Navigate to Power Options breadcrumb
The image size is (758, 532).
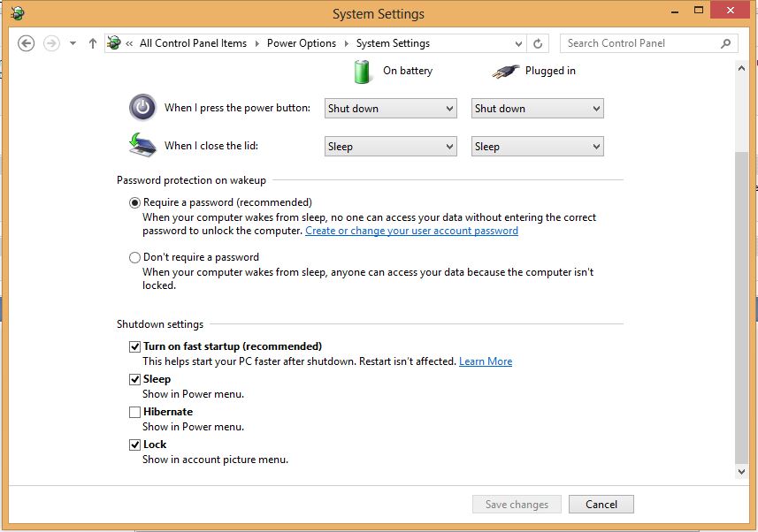(x=302, y=43)
